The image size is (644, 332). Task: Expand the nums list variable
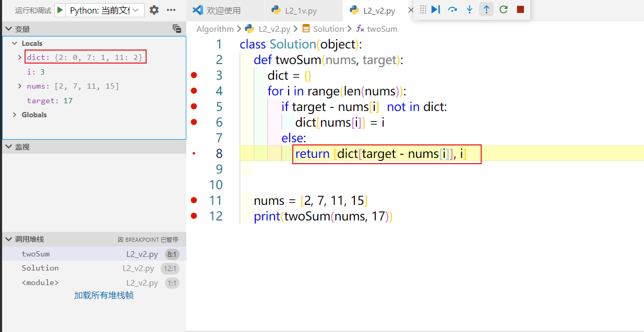point(20,86)
